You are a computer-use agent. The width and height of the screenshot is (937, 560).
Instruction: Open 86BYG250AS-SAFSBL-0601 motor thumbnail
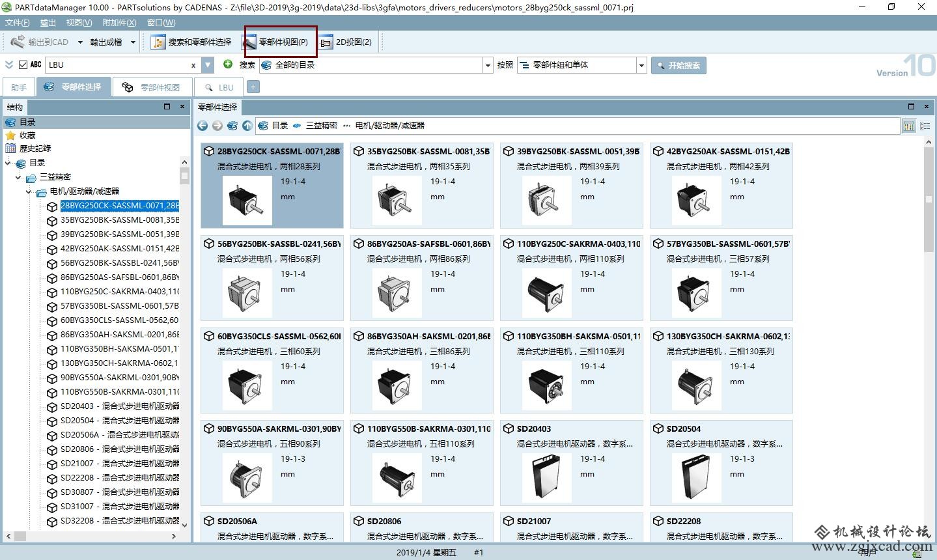click(x=396, y=293)
